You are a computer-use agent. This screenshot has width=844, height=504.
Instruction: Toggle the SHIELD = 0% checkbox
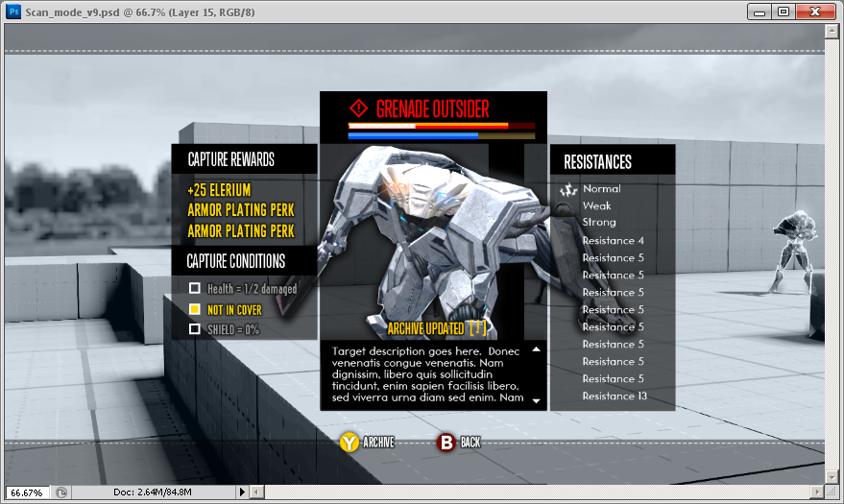tap(195, 329)
